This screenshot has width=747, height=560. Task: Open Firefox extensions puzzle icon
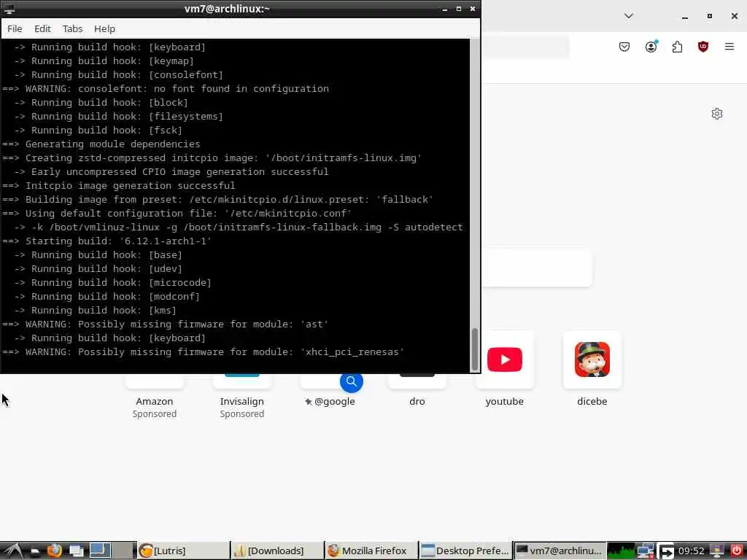pos(677,47)
